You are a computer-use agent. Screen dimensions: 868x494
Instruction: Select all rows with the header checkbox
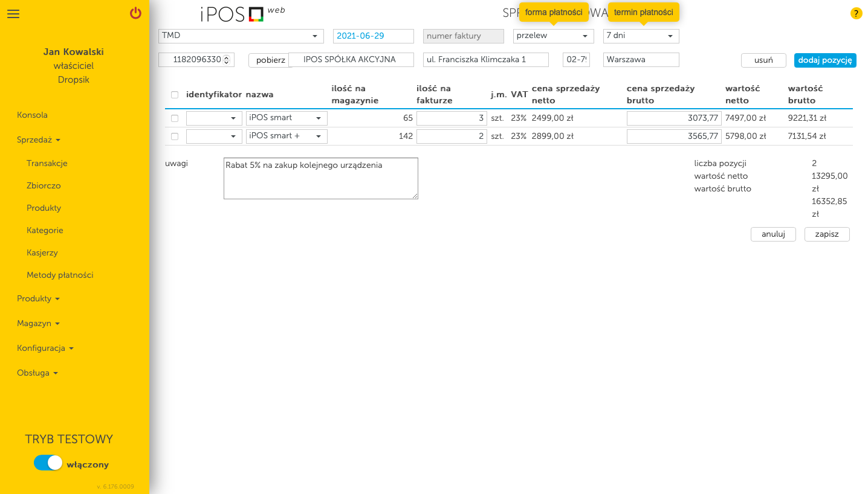tap(175, 94)
